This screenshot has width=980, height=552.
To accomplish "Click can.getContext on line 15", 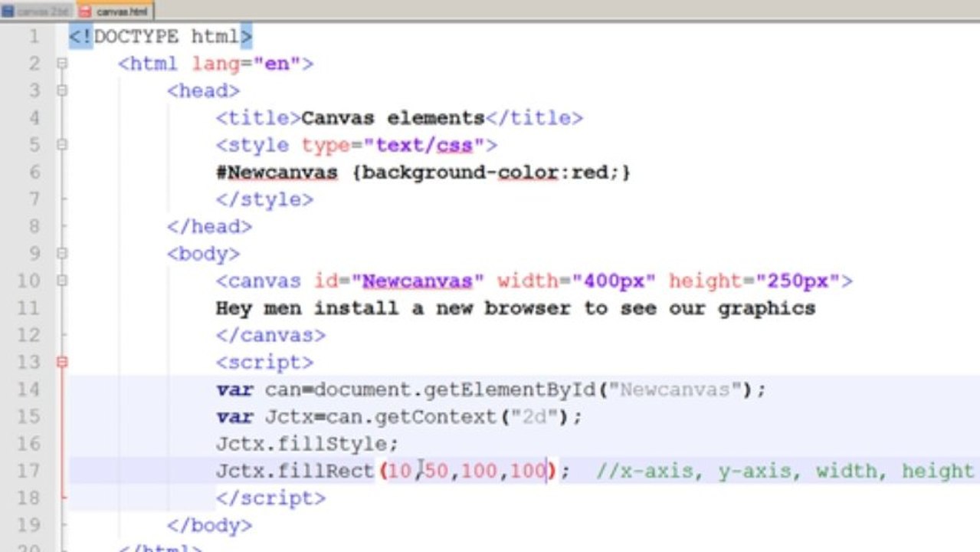I will pyautogui.click(x=411, y=416).
